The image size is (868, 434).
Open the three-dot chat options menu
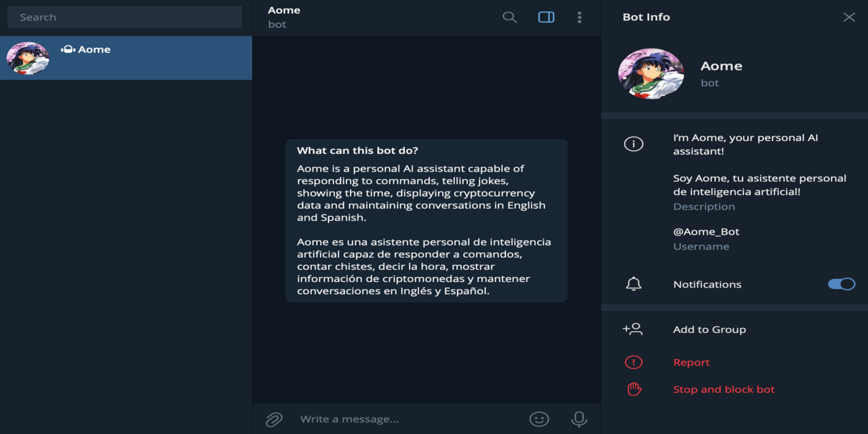(580, 17)
